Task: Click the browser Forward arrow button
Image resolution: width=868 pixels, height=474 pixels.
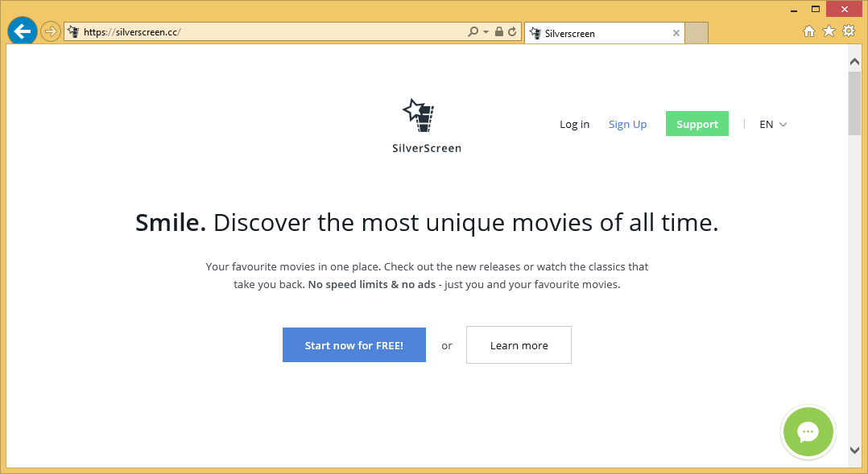Action: pyautogui.click(x=51, y=31)
